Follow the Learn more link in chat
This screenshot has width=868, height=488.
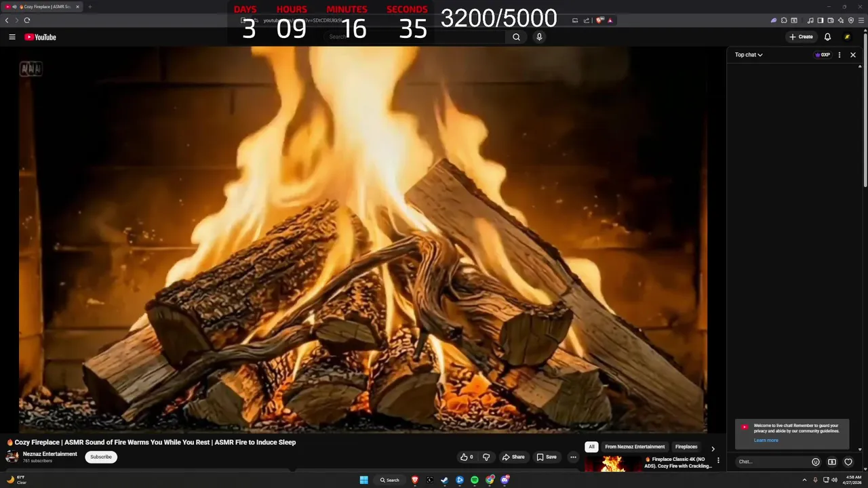[x=766, y=441]
